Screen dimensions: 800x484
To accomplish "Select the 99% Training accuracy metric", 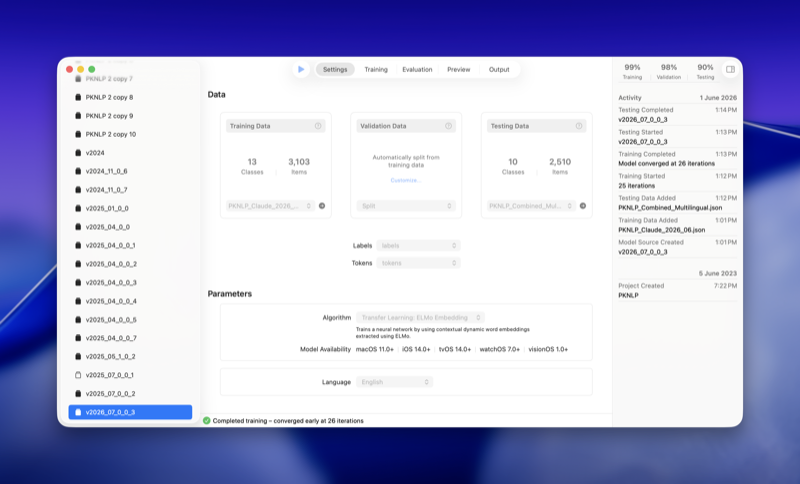I will 632,71.
